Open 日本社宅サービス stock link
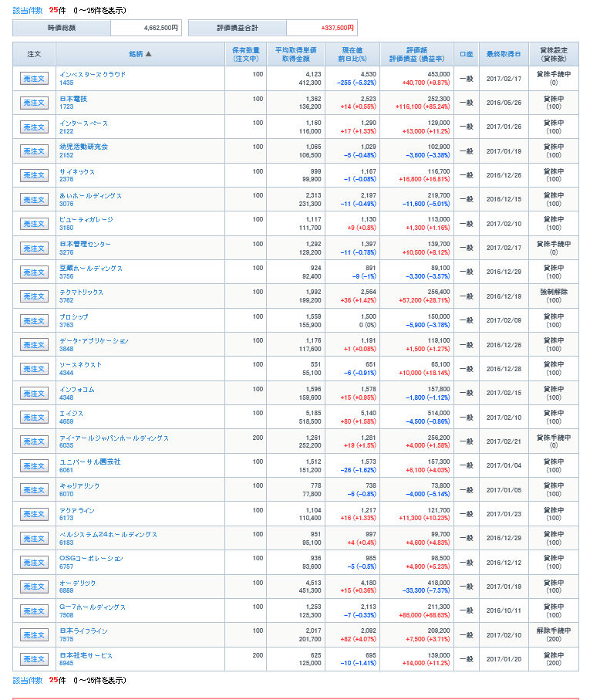 pyautogui.click(x=86, y=655)
